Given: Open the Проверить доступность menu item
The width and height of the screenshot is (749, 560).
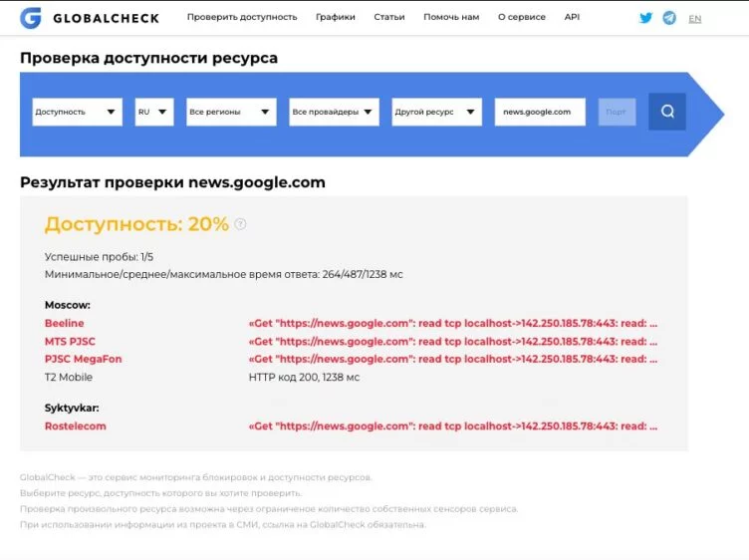Looking at the screenshot, I should [x=242, y=17].
